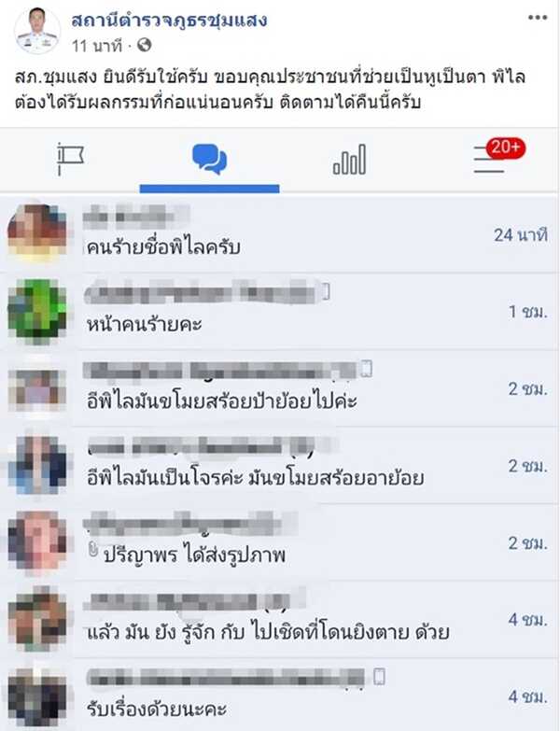Open the insights bar chart icon

tap(349, 160)
